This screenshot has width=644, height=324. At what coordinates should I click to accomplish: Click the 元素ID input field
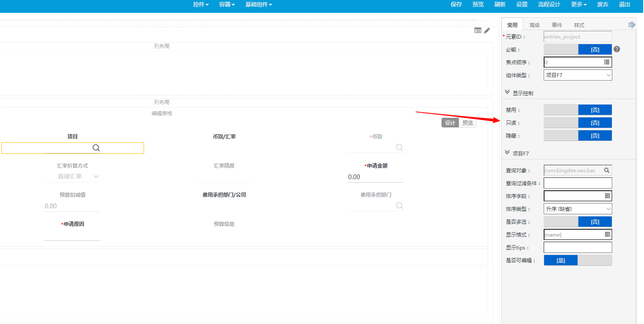coord(578,36)
